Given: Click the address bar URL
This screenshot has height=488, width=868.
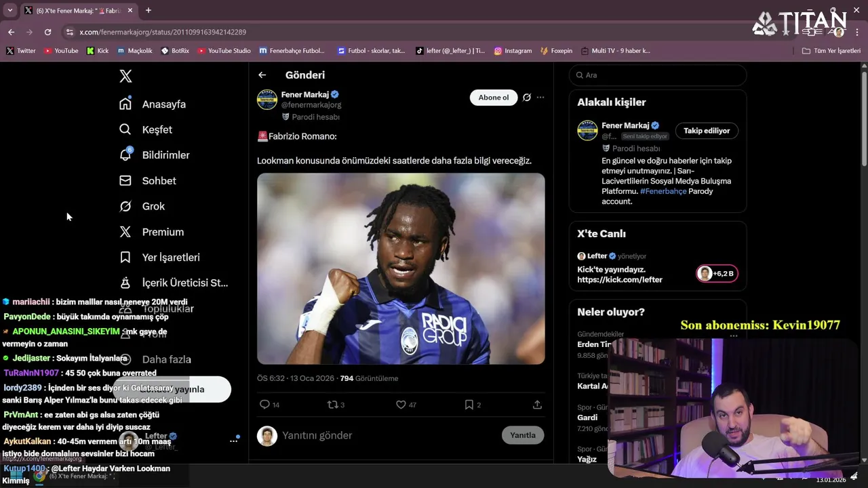Looking at the screenshot, I should tap(163, 32).
